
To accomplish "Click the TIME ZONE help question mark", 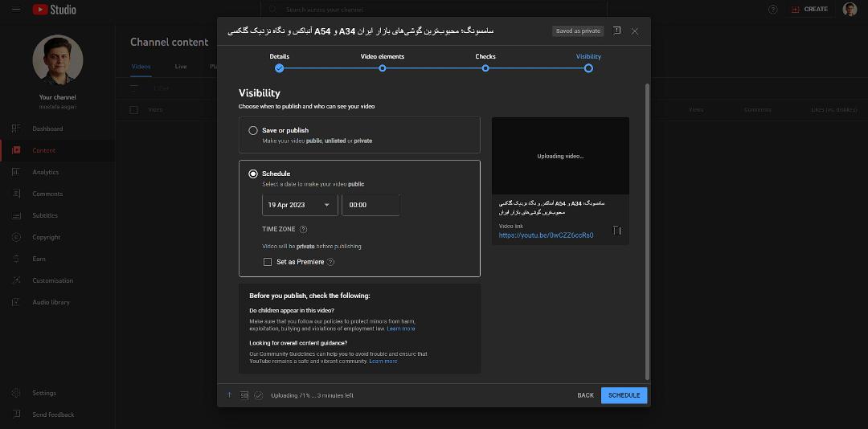I will tap(303, 229).
